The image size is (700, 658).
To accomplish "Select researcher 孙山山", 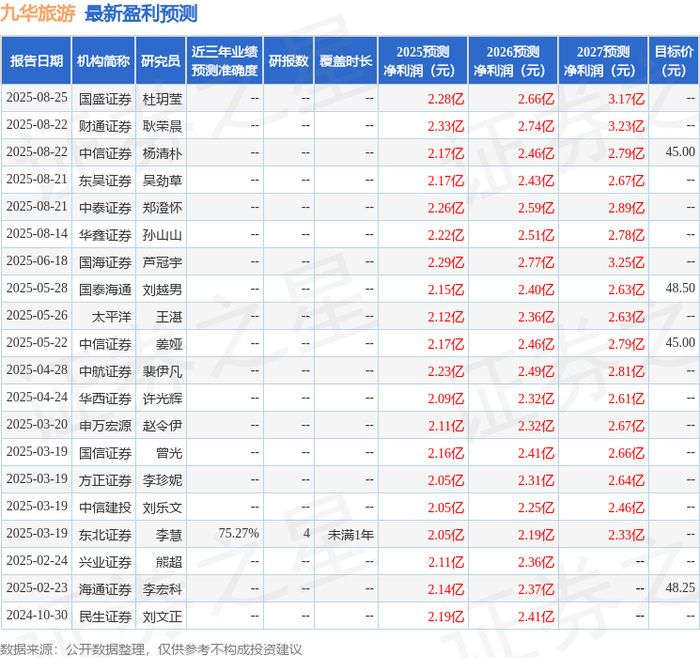I will (x=162, y=235).
